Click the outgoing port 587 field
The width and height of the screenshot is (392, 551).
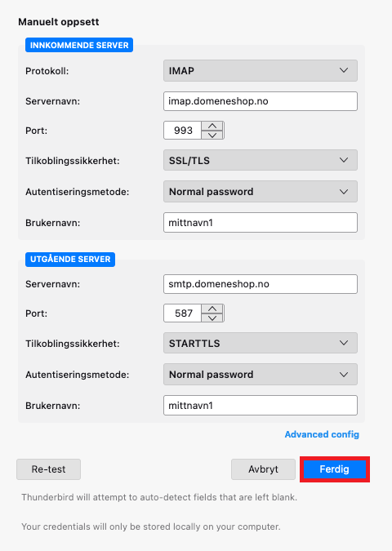click(182, 313)
